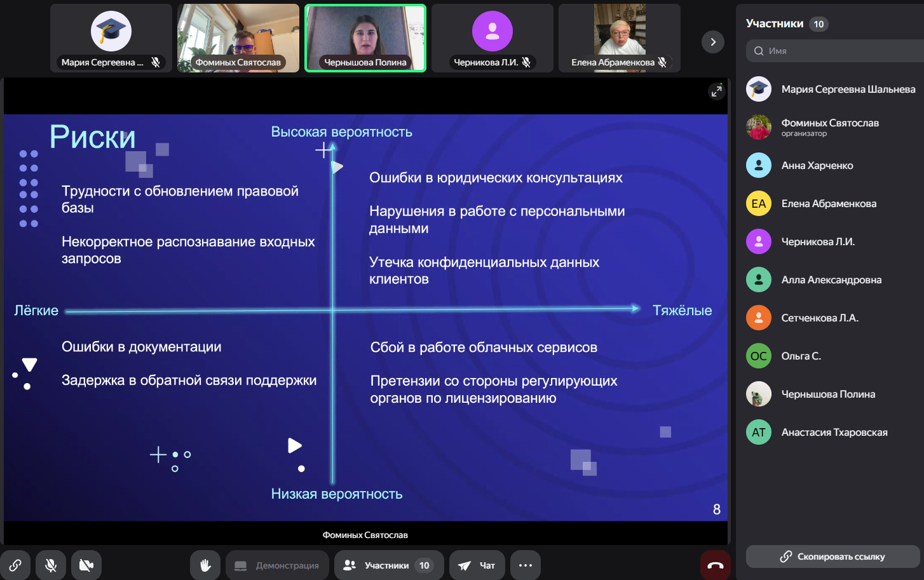Click the copy meeting link icon at bottom left
Screen dimensions: 924x580
[x=15, y=565]
